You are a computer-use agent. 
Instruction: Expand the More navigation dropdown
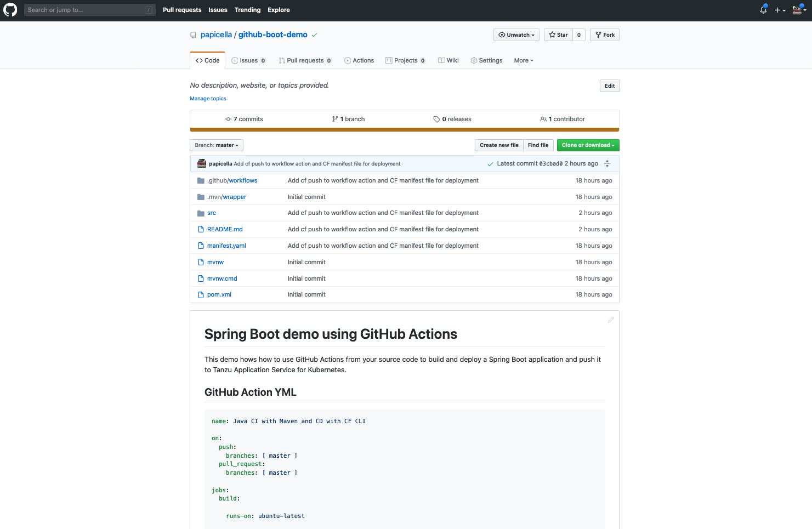point(523,60)
